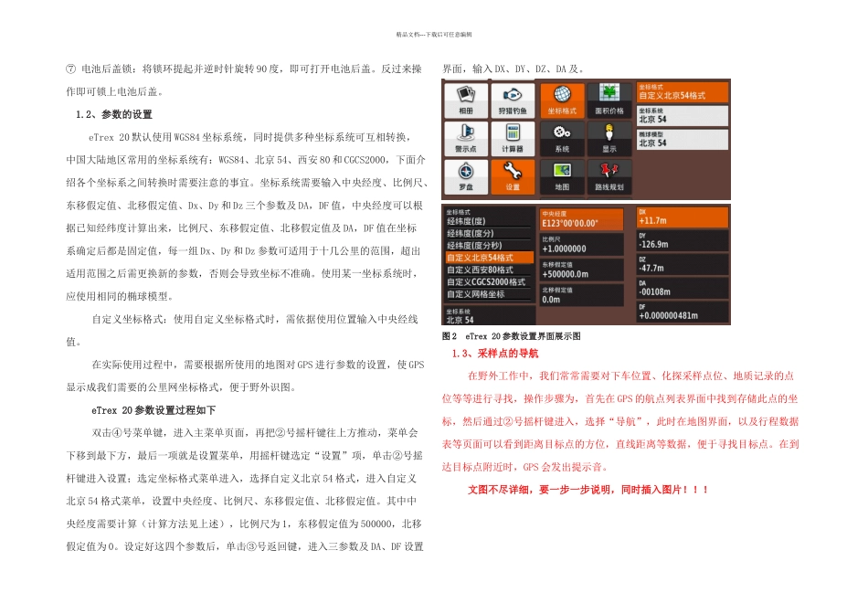Viewport: 868px width, 614px height.
Task: Edit the 比例尺 +1.0000000 field
Action: (581, 244)
